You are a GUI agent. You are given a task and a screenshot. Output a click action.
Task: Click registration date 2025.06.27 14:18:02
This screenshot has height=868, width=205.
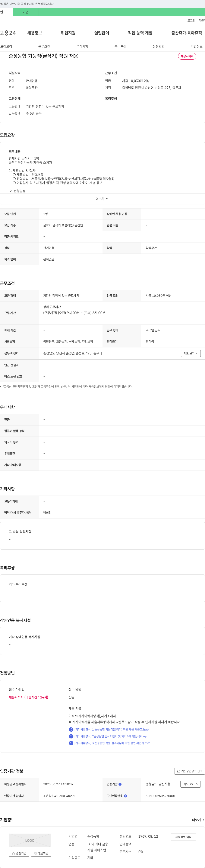58,784
